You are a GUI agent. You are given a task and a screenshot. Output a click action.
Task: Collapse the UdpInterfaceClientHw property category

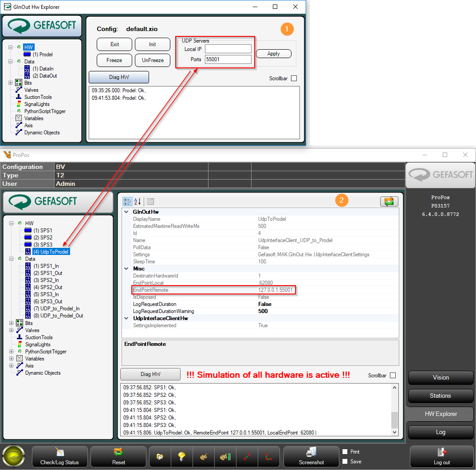(x=126, y=318)
